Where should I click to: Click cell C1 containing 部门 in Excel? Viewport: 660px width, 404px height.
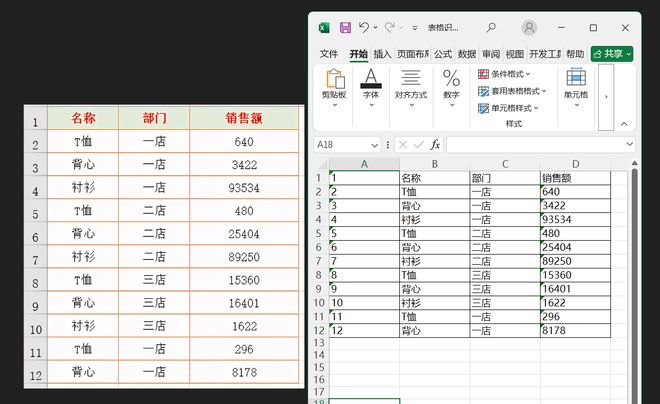point(505,178)
